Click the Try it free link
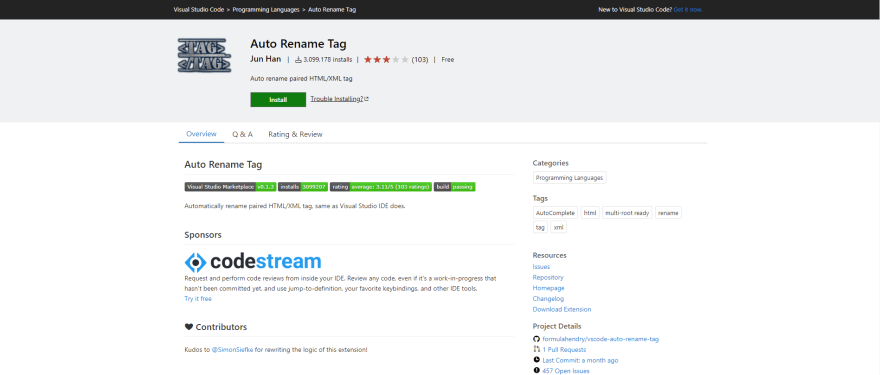Screen dimensions: 880x375 tap(198, 299)
